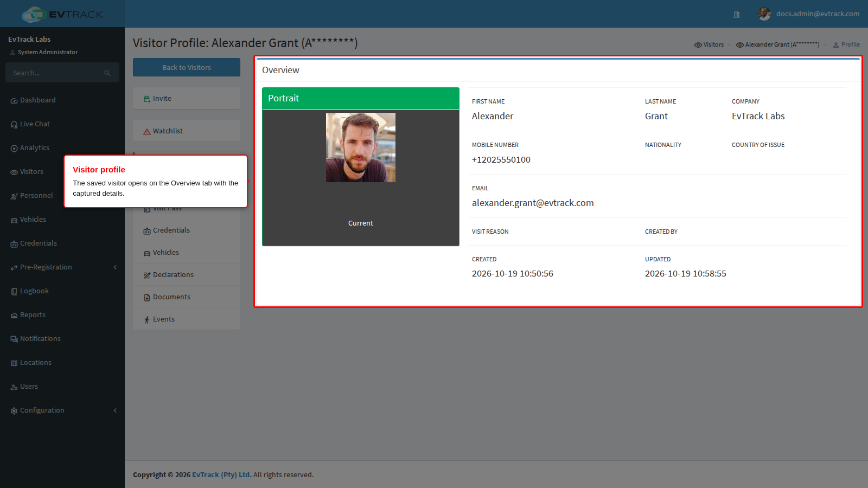Click the email alexander.grant@evtrack.com
868x488 pixels.
(533, 203)
